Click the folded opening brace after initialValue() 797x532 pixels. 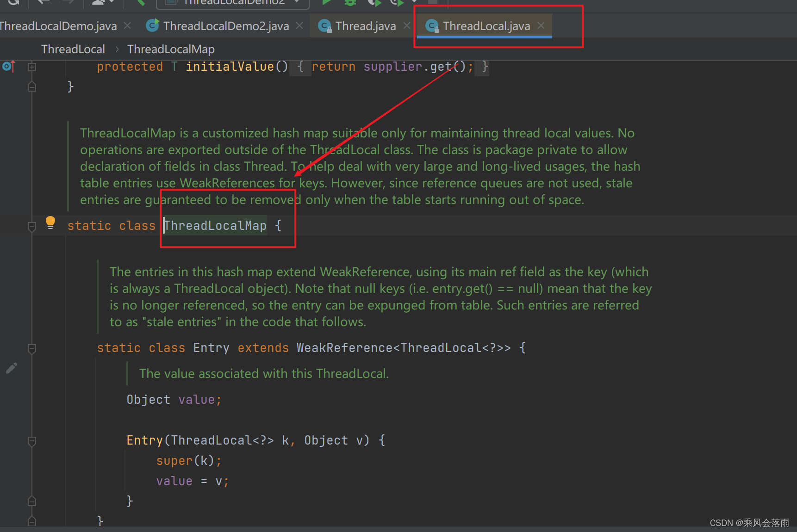(x=300, y=67)
